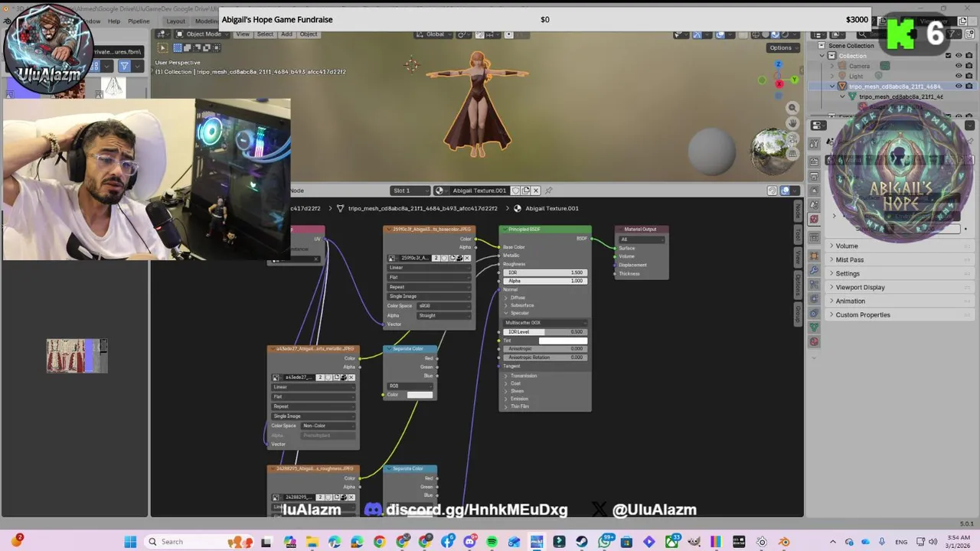Hide the Camera via its eye icon
The image size is (980, 551).
pyautogui.click(x=958, y=66)
